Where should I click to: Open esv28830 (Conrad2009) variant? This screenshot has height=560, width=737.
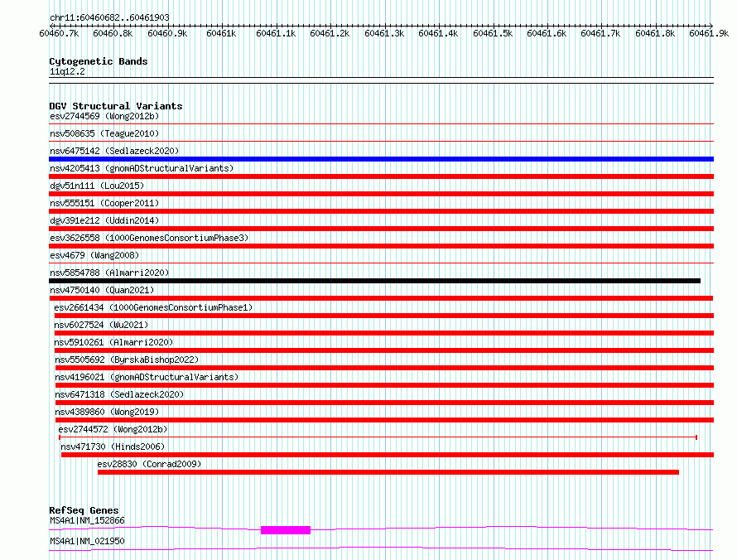tap(149, 464)
